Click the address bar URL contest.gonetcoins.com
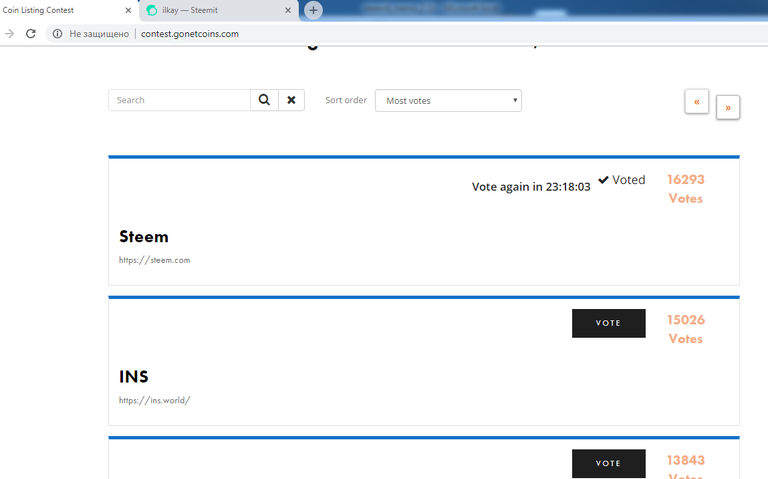The height and width of the screenshot is (479, 768). [x=190, y=34]
